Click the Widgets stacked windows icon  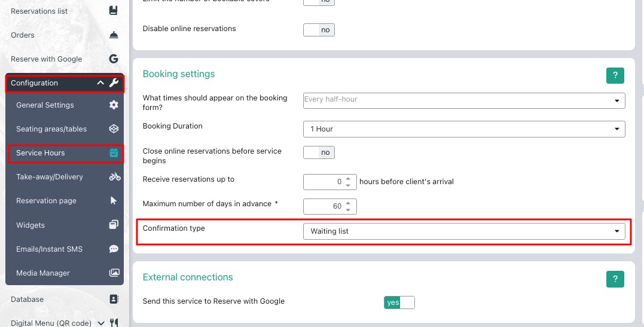tap(114, 225)
